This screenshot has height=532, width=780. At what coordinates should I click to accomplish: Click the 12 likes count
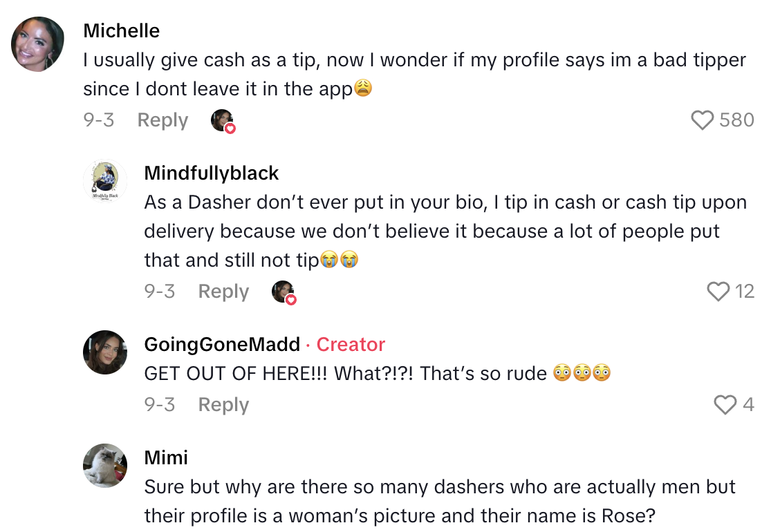tap(744, 292)
